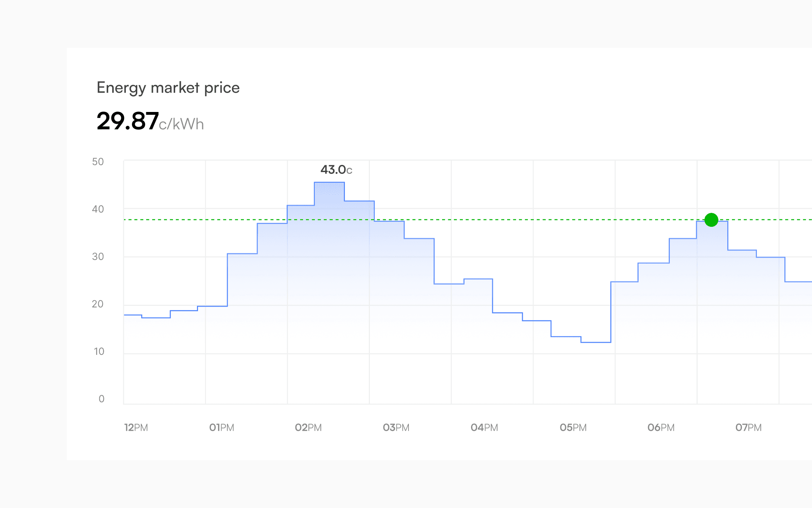812x508 pixels.
Task: Select the 02PM time axis label
Action: coord(308,428)
